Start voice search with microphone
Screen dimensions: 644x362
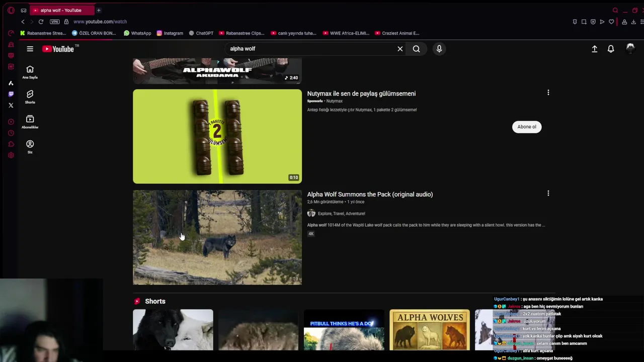pyautogui.click(x=439, y=49)
